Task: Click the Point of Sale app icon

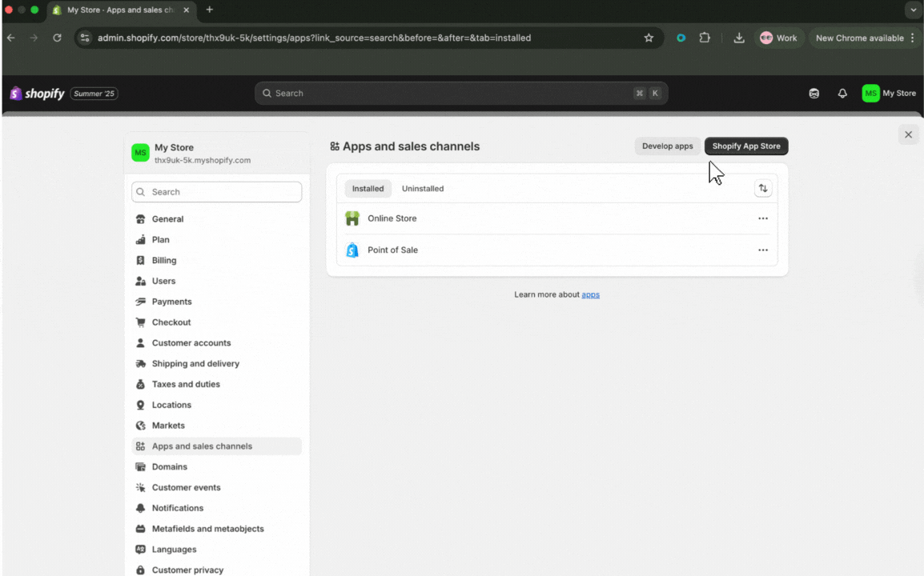Action: pos(352,250)
